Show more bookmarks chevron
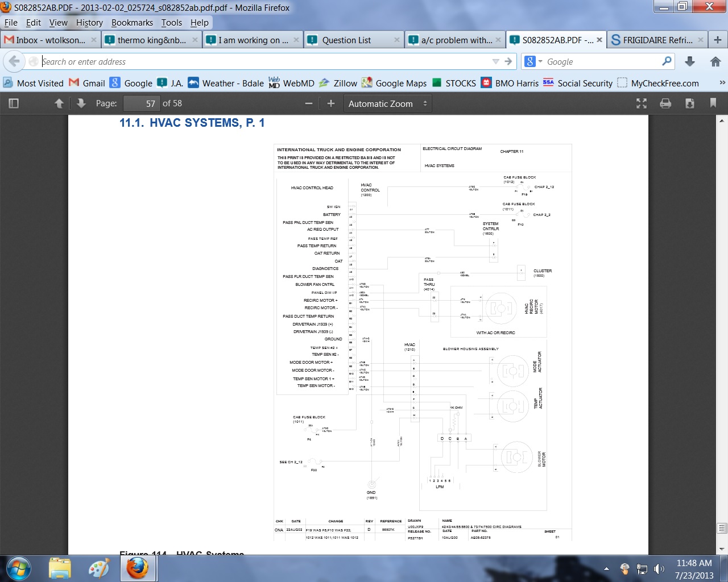Viewport: 728px width, 582px height. 722,83
